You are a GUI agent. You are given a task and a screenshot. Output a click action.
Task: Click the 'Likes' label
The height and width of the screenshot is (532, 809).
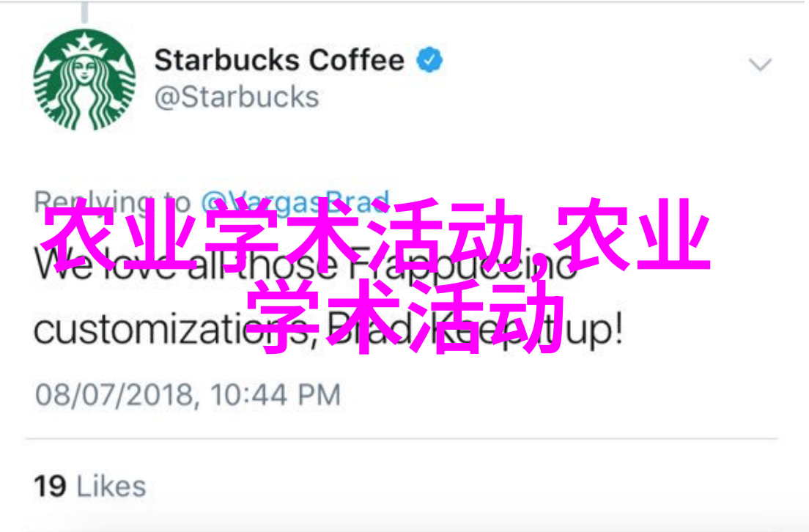[111, 486]
